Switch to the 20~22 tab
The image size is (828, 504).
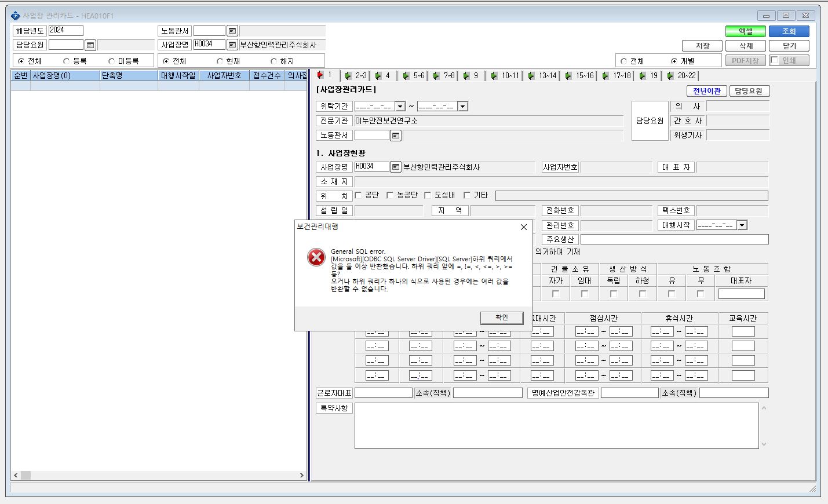click(x=681, y=75)
